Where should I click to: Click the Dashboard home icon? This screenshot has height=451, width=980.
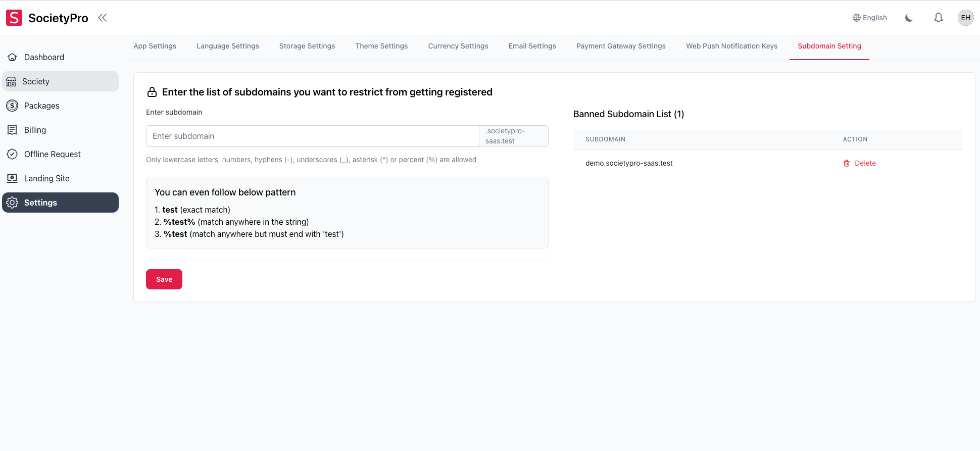click(x=13, y=57)
